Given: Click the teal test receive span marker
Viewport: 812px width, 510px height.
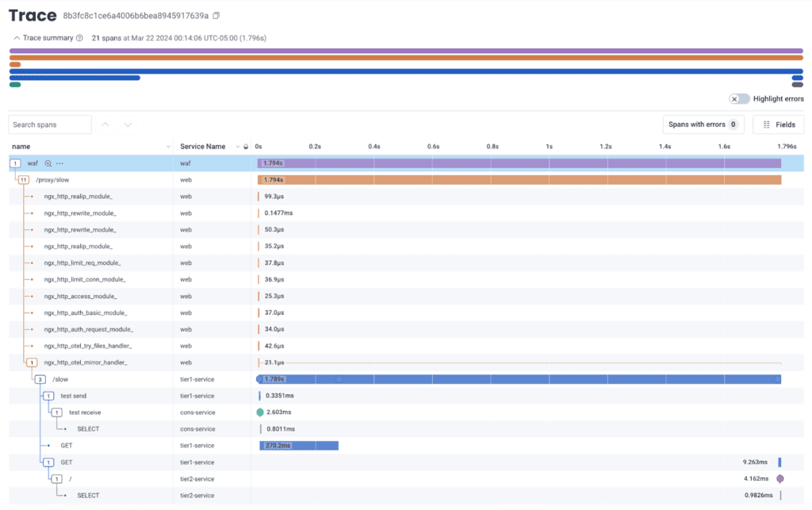Looking at the screenshot, I should click(x=260, y=412).
